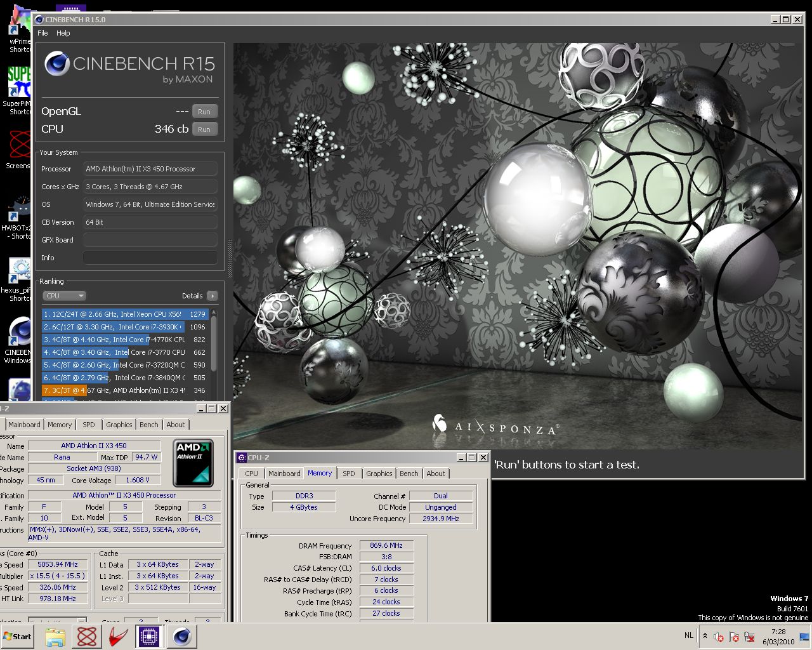Click the Processor name AMD Athlon II X3 450 field
Viewport: 812px width, 650px height.
coord(94,446)
